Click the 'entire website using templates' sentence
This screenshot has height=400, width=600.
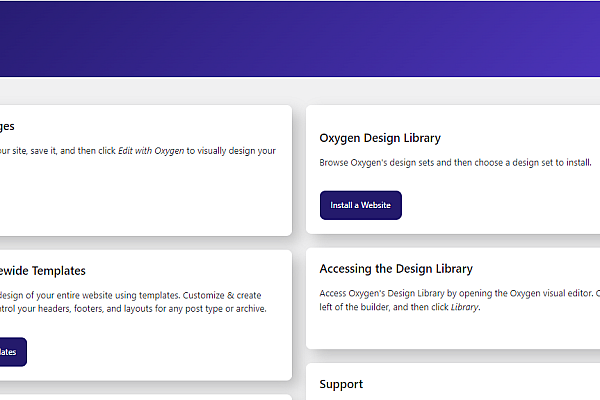pos(130,296)
